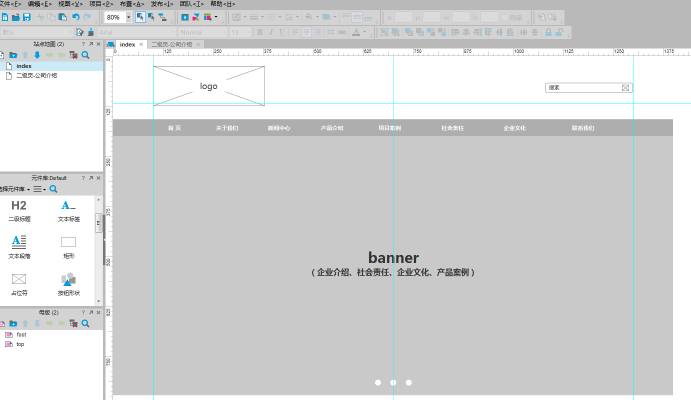The image size is (691, 400).
Task: Preview the prototype with the play icon
Action: click(185, 17)
